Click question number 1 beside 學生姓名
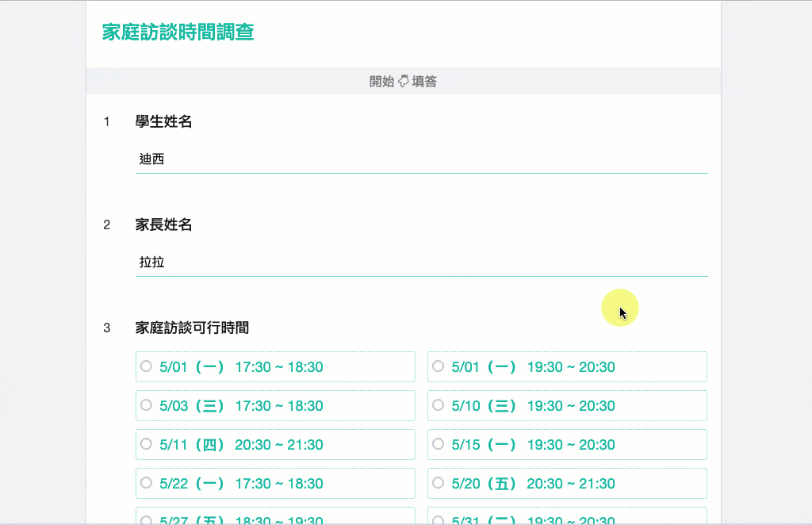 (107, 121)
